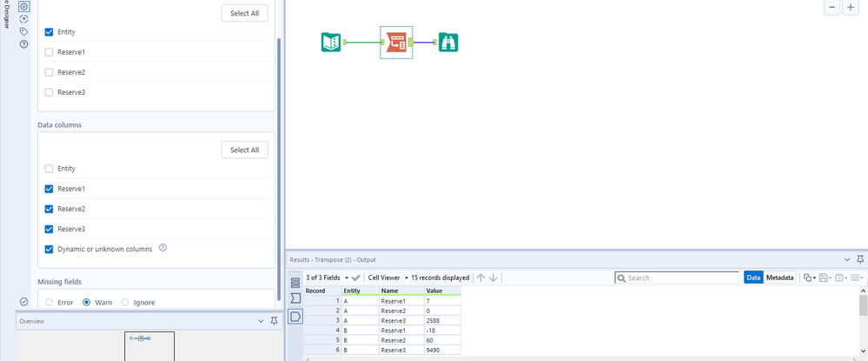868x361 pixels.
Task: Apply field selection checkmark in Results
Action: pyautogui.click(x=356, y=277)
